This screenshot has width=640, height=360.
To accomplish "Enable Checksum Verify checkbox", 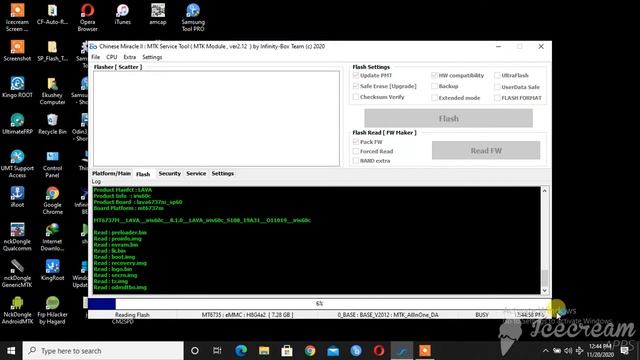I will coord(356,97).
